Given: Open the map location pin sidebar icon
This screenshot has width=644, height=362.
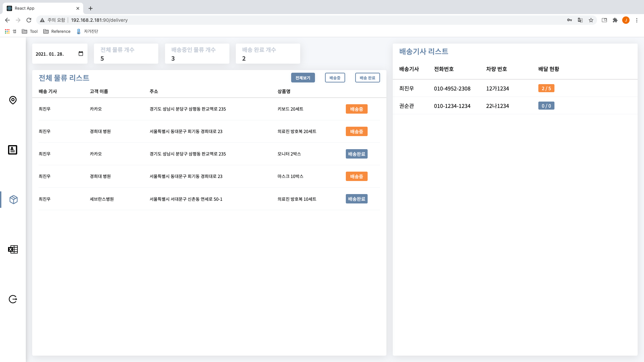Looking at the screenshot, I should (13, 100).
